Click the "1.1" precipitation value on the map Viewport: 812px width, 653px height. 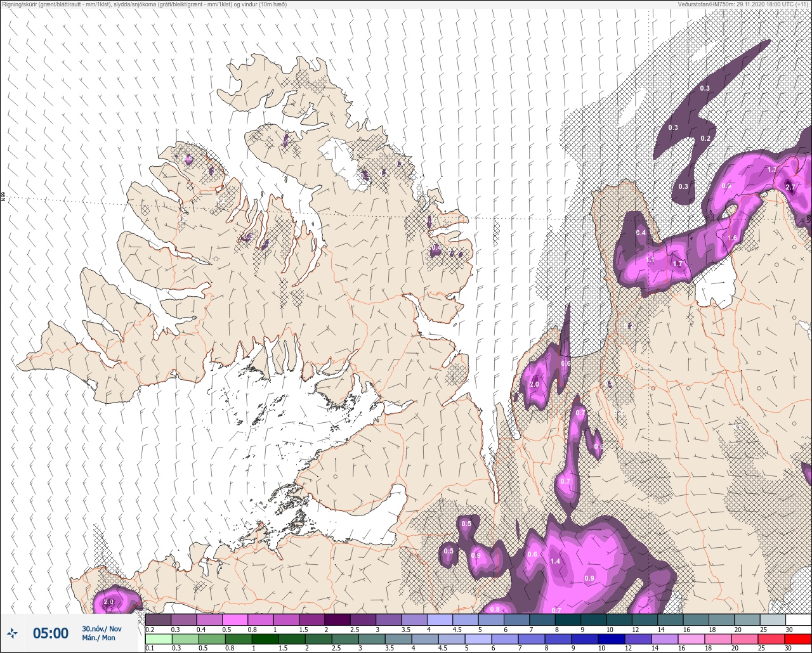pos(650,260)
